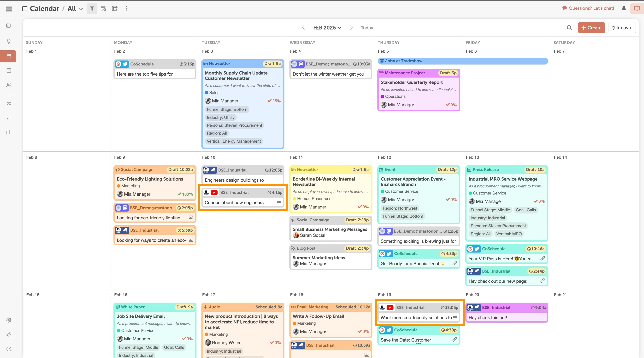This screenshot has width=644, height=358.
Task: Click the BSE_Industrial YouTube icon Feb 10
Action: tap(214, 192)
